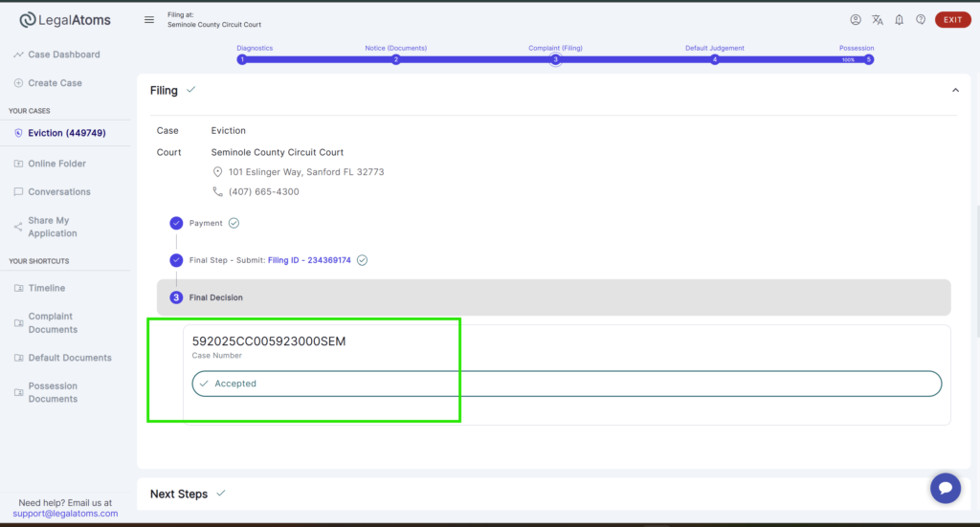Click the Accepted status field
Image resolution: width=980 pixels, height=527 pixels.
click(x=567, y=384)
